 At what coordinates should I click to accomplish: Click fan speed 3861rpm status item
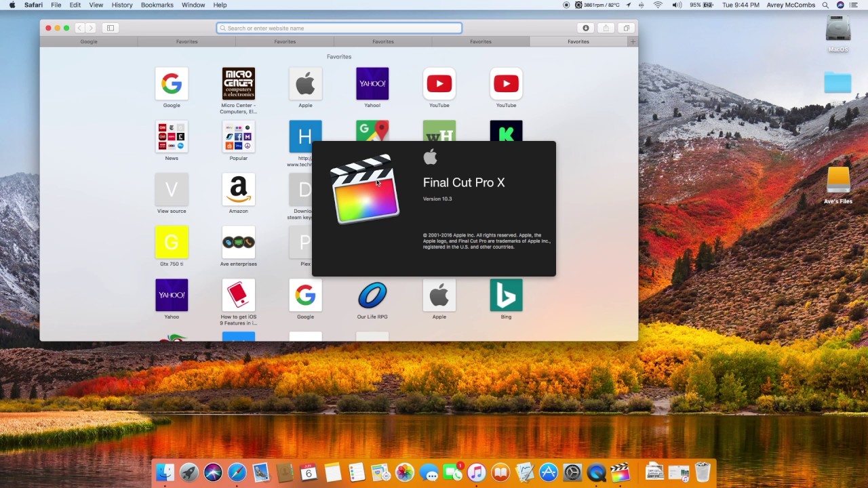pos(597,5)
